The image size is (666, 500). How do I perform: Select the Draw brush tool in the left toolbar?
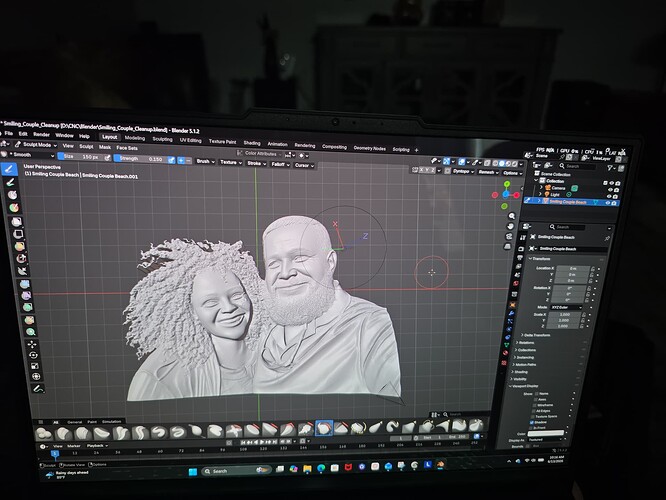(x=9, y=169)
